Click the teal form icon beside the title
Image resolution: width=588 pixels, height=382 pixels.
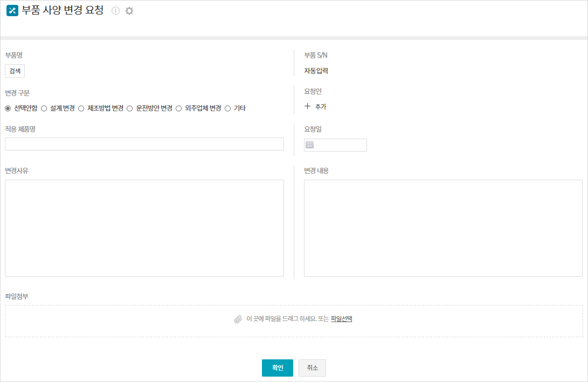click(x=12, y=11)
